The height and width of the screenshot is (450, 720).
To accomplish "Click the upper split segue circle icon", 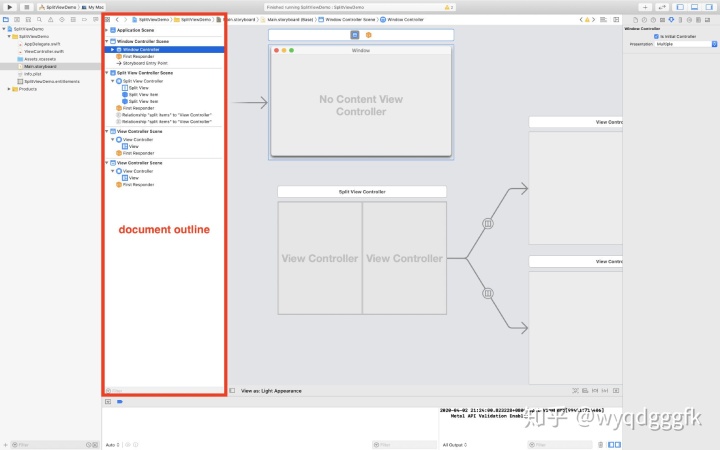I will [x=488, y=224].
